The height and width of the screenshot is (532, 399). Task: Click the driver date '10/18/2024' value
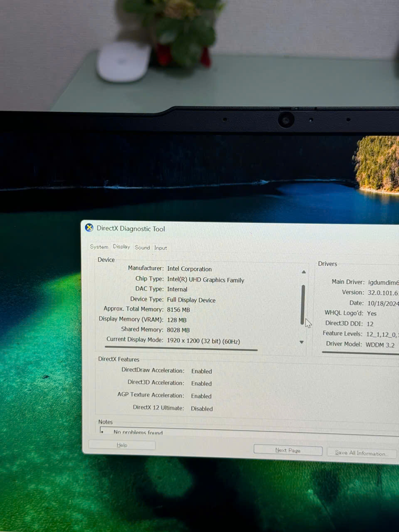[383, 303]
